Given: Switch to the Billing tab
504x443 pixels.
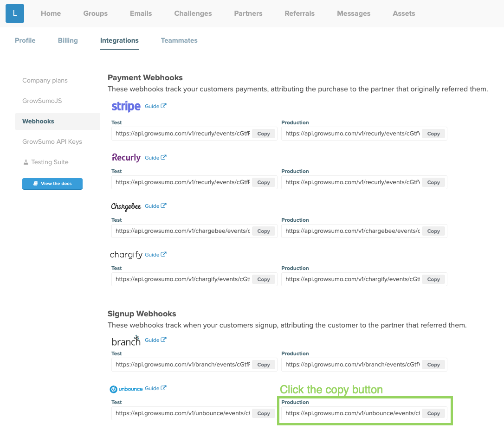Looking at the screenshot, I should click(x=68, y=40).
